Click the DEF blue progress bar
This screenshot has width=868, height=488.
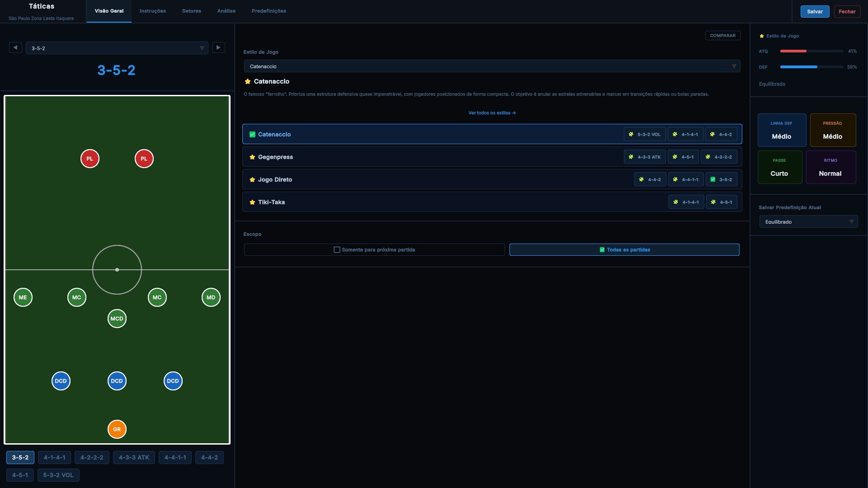pyautogui.click(x=811, y=67)
